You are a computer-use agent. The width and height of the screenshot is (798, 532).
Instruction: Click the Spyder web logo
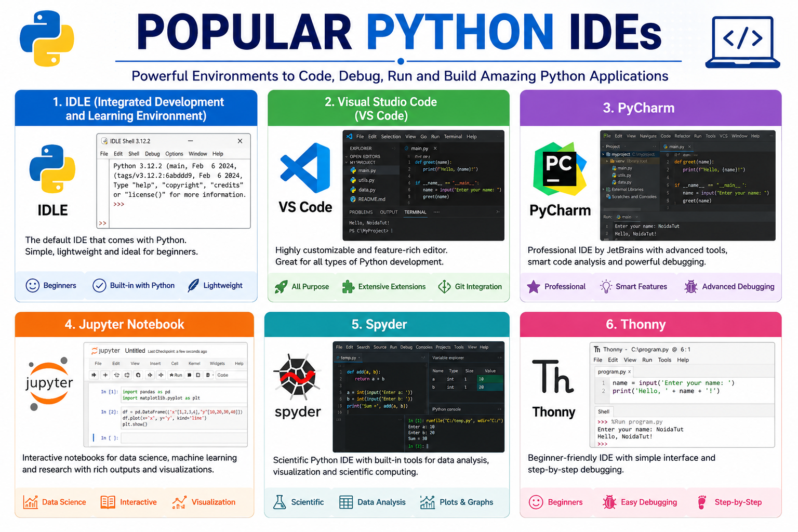pos(297,376)
